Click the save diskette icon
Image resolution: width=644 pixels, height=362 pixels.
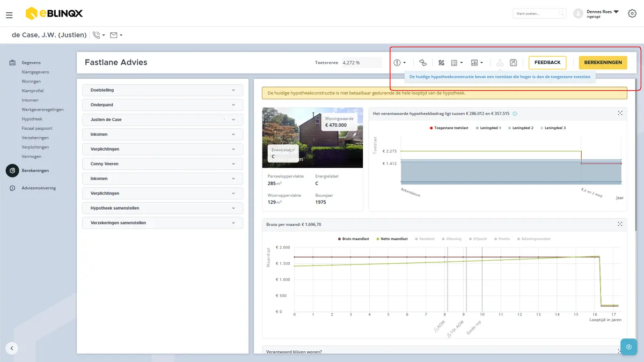tap(513, 63)
